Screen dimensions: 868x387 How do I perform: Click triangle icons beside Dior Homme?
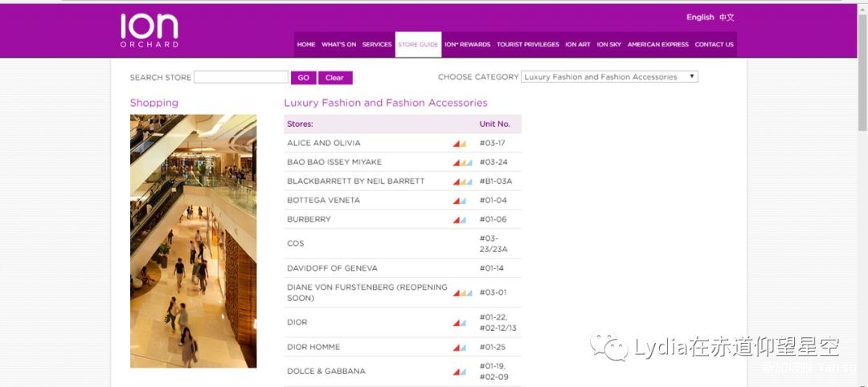point(460,348)
